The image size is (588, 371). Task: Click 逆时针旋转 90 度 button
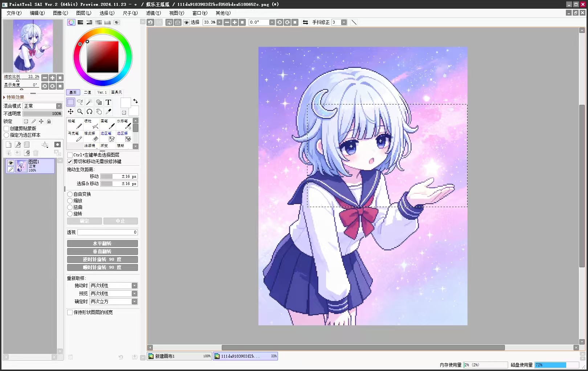coord(102,260)
